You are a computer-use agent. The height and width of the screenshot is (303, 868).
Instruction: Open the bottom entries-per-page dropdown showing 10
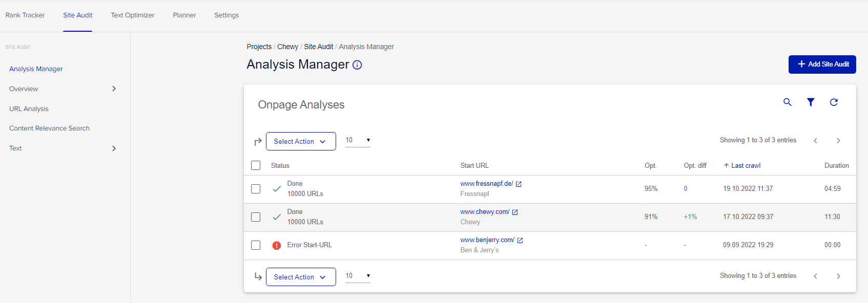point(358,276)
